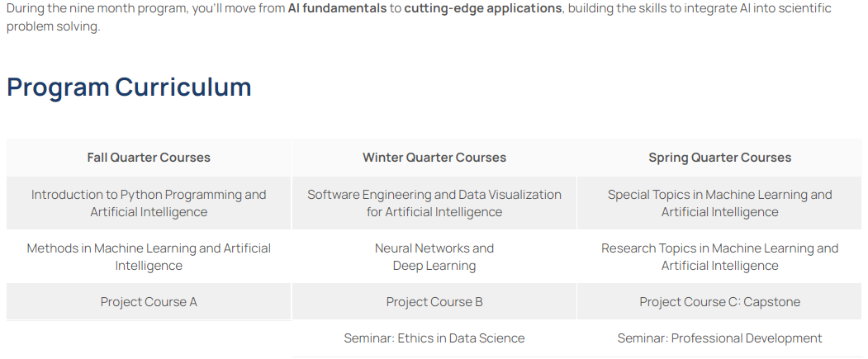
Task: Select Neural Networks and Deep Learning course
Action: click(434, 257)
